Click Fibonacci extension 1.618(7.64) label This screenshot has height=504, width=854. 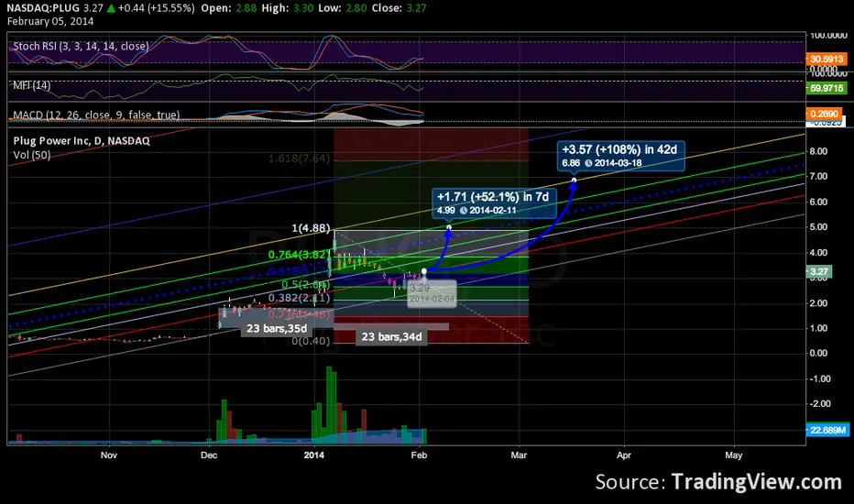click(x=299, y=159)
